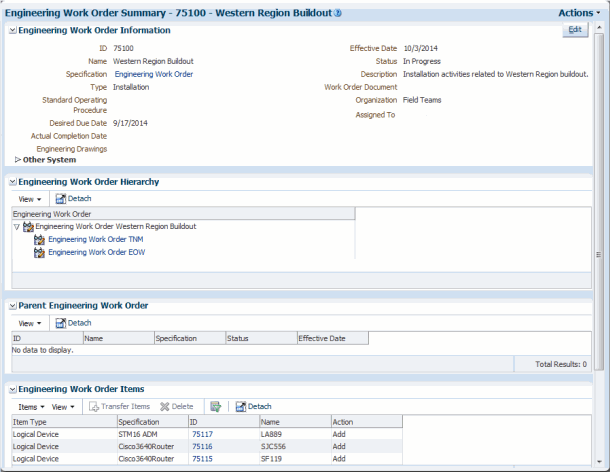
Task: Open Engineering Work Order TNM link
Action: click(96, 239)
